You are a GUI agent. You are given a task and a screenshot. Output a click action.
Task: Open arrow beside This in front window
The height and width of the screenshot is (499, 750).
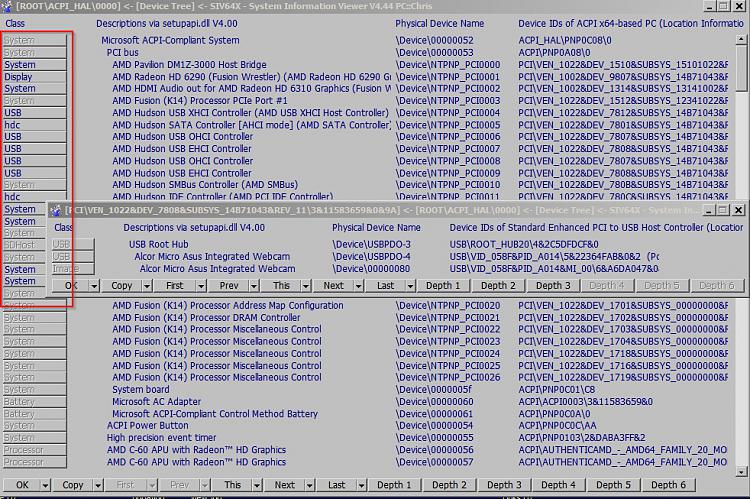tap(306, 286)
